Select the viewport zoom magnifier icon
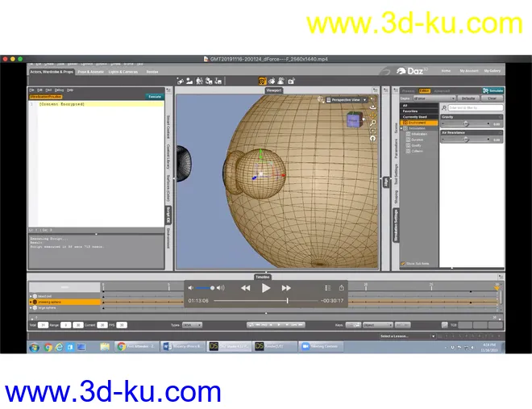The width and height of the screenshot is (532, 409). [x=373, y=122]
